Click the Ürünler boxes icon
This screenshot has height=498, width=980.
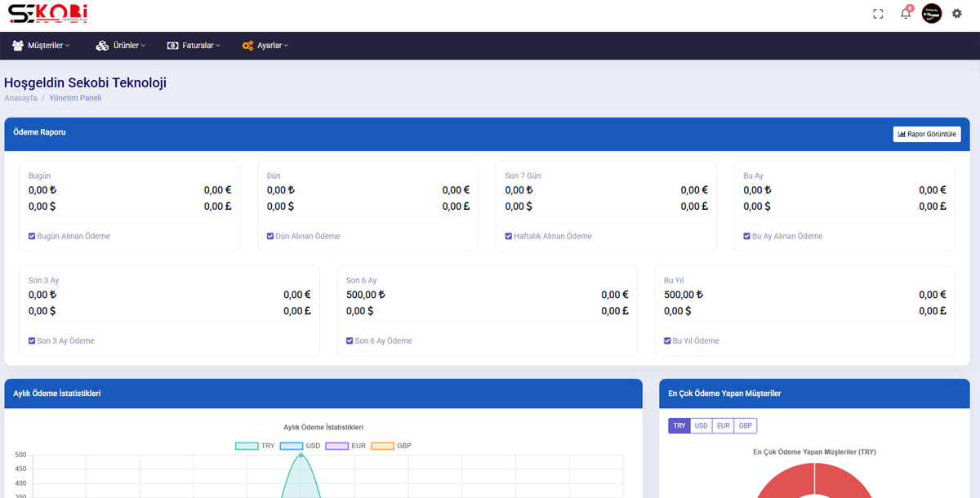[x=102, y=46]
